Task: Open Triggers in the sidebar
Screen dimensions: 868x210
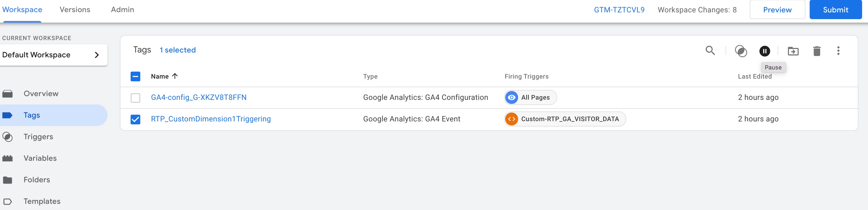Action: point(38,137)
